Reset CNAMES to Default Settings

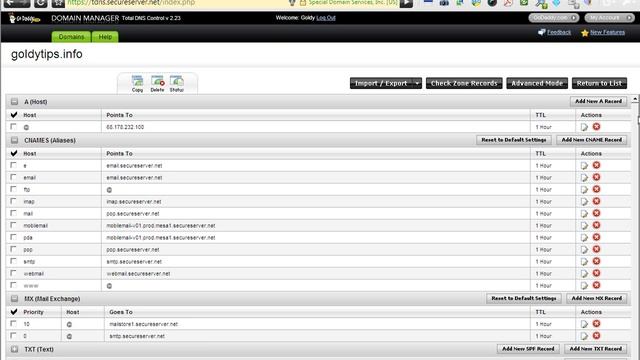pos(513,140)
